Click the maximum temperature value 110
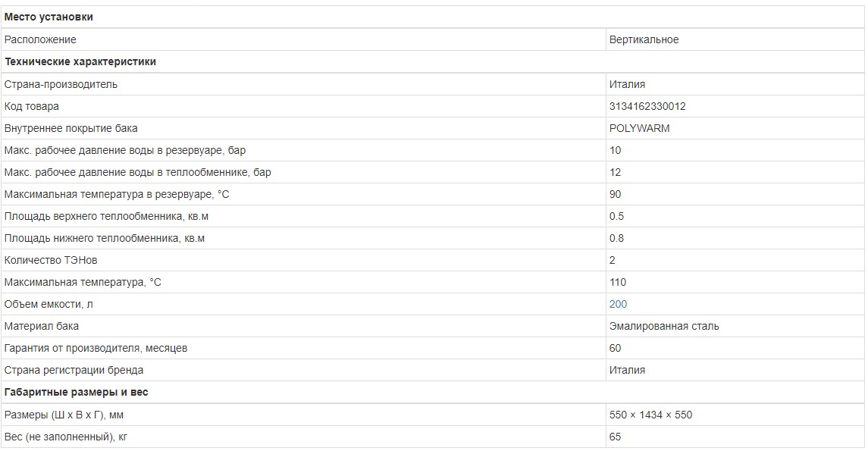Viewport: 868px width, 451px height. pyautogui.click(x=618, y=282)
